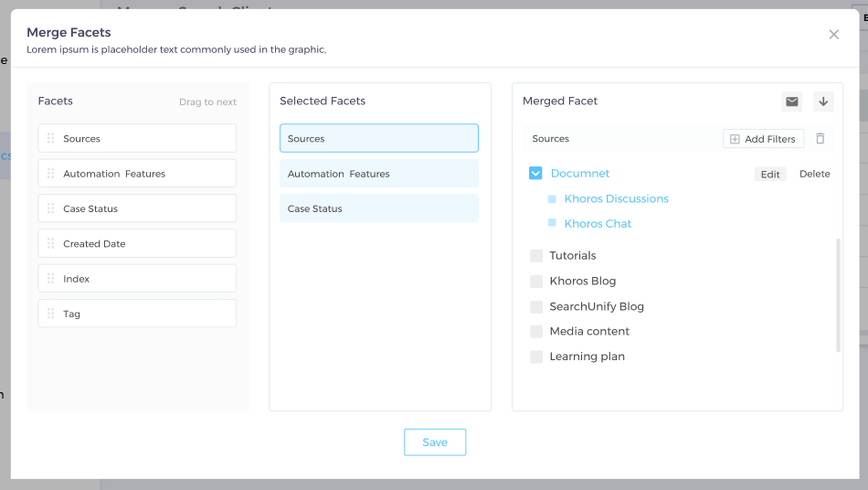This screenshot has width=868, height=490.
Task: Click the drag handle beside Automation Features facet
Action: click(51, 174)
